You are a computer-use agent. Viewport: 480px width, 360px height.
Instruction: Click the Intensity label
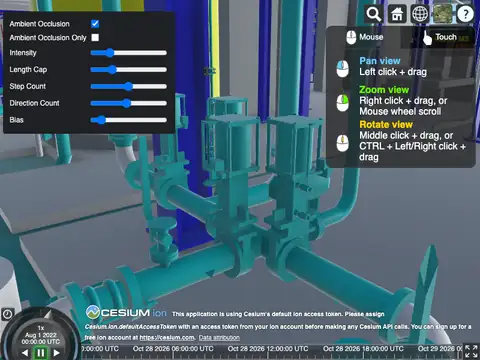[23, 53]
